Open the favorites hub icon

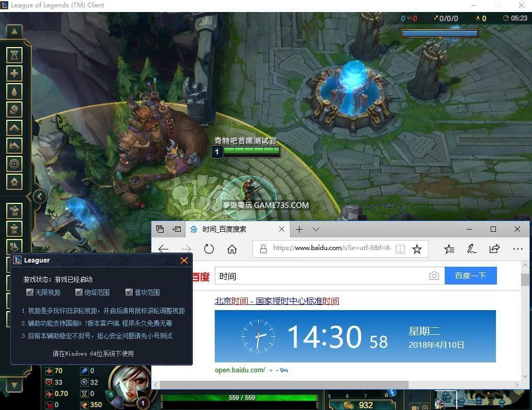(449, 249)
